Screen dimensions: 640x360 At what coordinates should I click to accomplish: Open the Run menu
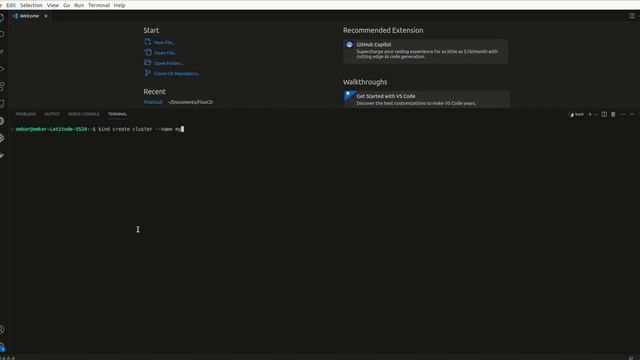click(79, 5)
